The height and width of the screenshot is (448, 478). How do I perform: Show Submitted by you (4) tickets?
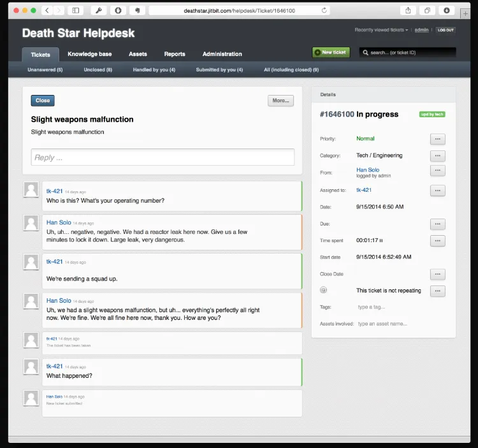[x=219, y=70]
